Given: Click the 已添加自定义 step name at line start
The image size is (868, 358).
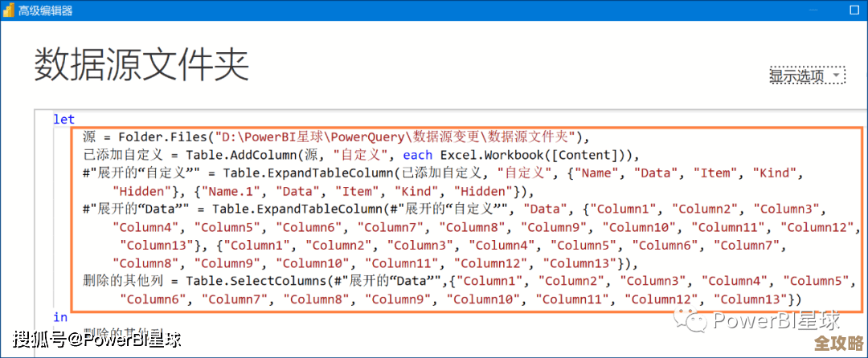Looking at the screenshot, I should point(121,155).
